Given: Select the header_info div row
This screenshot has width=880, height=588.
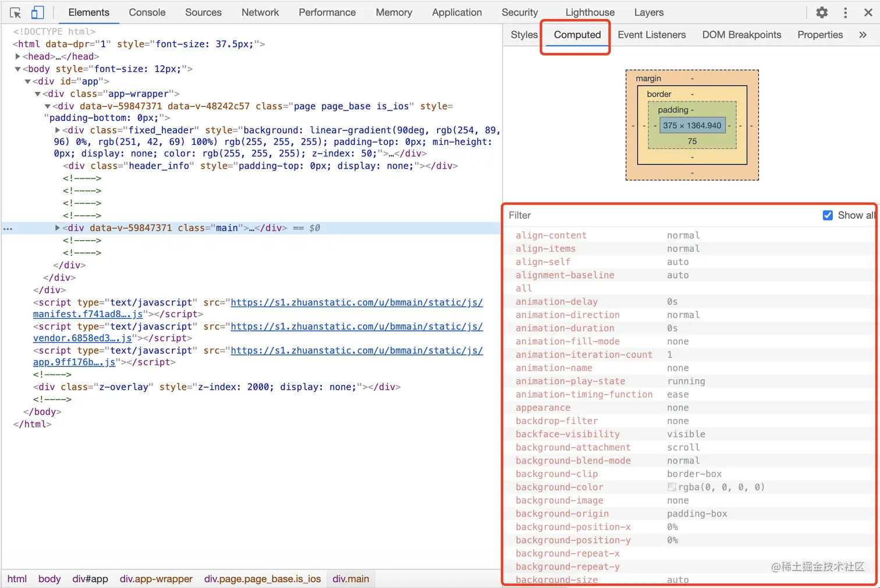Looking at the screenshot, I should coord(261,166).
